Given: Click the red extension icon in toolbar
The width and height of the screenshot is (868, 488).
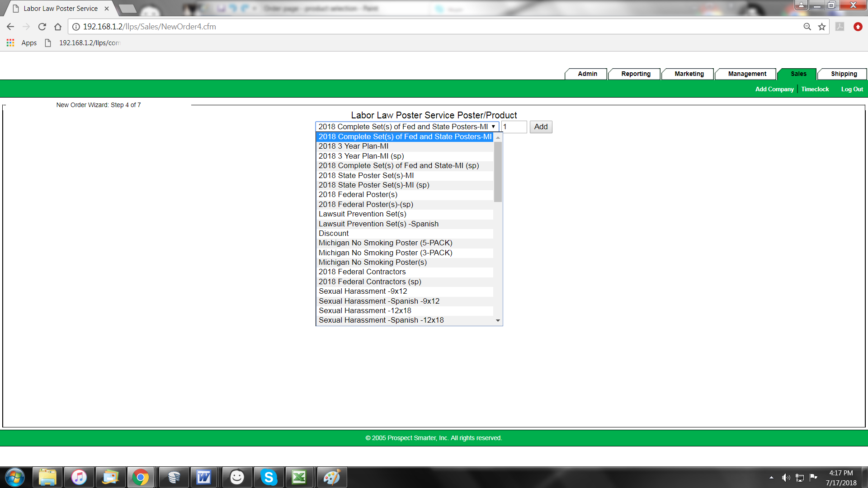Looking at the screenshot, I should pyautogui.click(x=858, y=27).
